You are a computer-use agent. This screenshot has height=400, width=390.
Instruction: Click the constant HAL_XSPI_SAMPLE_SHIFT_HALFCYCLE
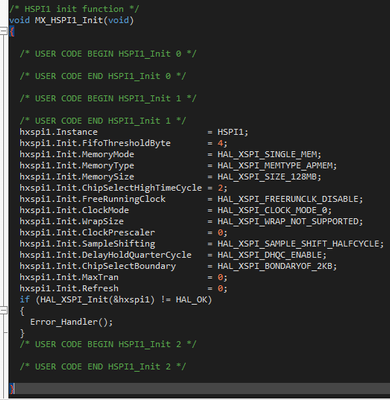click(x=299, y=244)
